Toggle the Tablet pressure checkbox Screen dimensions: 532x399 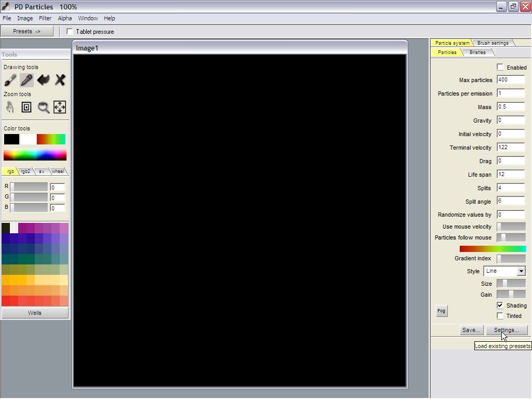pyautogui.click(x=70, y=32)
